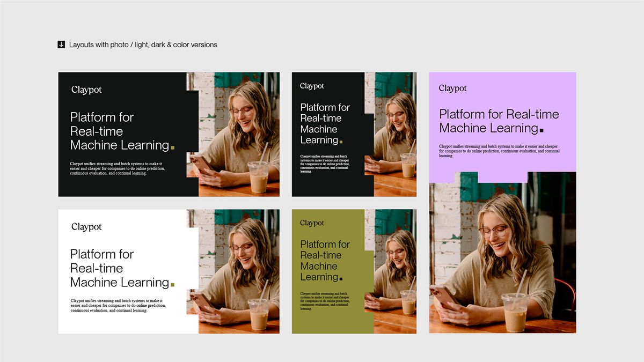
Task: Click the Claypot logo on the white banner
Action: pos(86,226)
